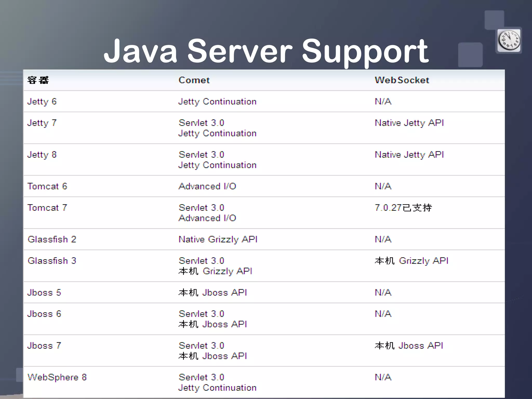This screenshot has width=532, height=399.
Task: Select the "Jboss 6" container cell
Action: click(x=44, y=314)
